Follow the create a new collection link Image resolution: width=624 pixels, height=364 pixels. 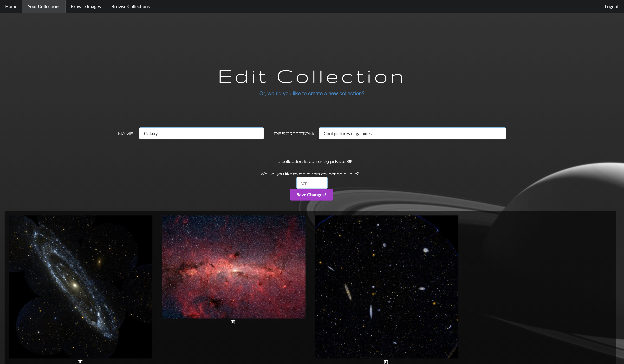coord(312,93)
